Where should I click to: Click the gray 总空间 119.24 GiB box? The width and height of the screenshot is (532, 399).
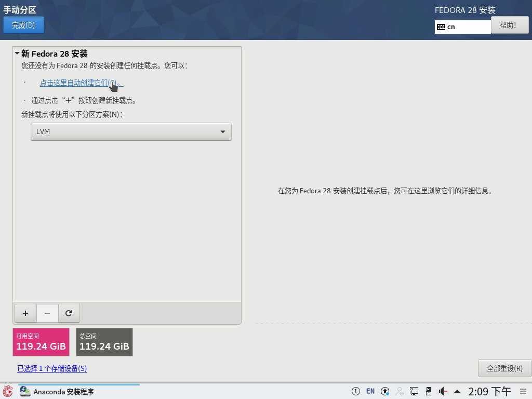click(x=104, y=342)
